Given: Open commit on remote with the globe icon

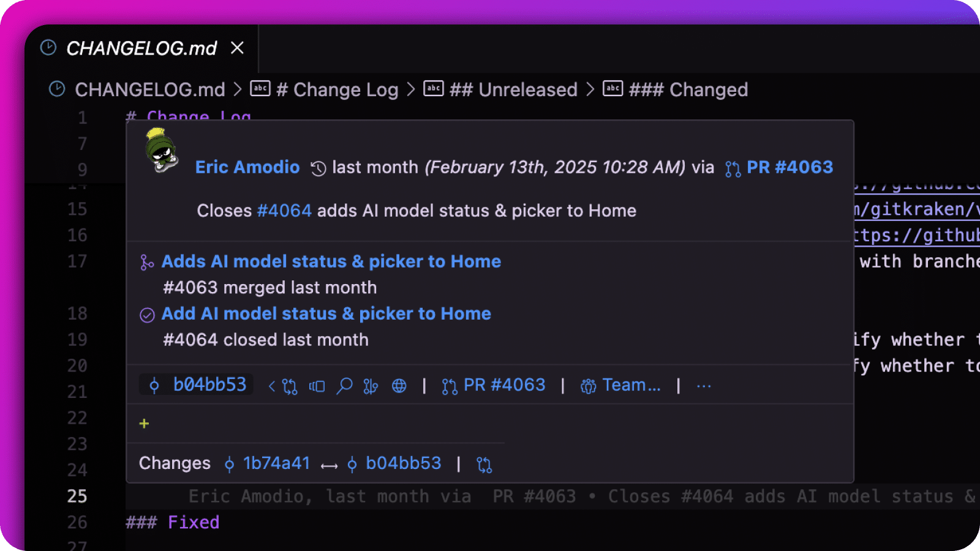Looking at the screenshot, I should point(399,386).
